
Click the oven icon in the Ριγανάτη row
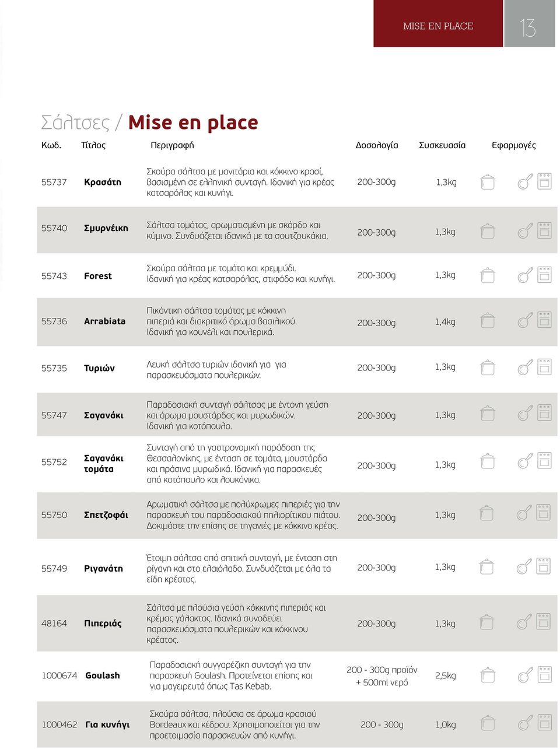point(544,566)
